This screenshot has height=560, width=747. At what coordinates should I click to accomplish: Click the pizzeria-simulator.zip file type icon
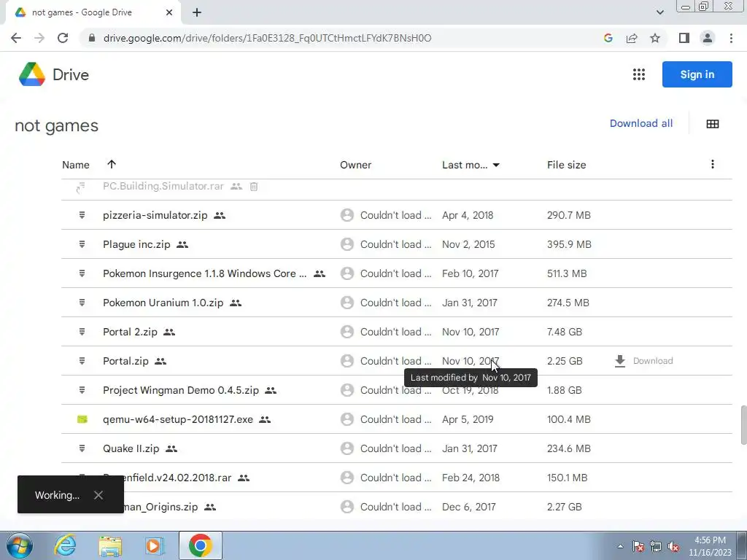[x=82, y=215]
